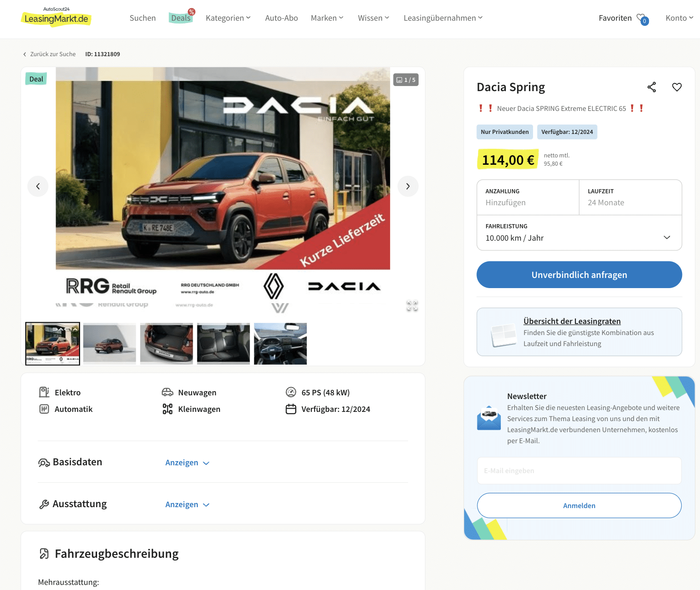The height and width of the screenshot is (590, 700).
Task: Click the 65 PS power gauge icon
Action: pos(291,392)
